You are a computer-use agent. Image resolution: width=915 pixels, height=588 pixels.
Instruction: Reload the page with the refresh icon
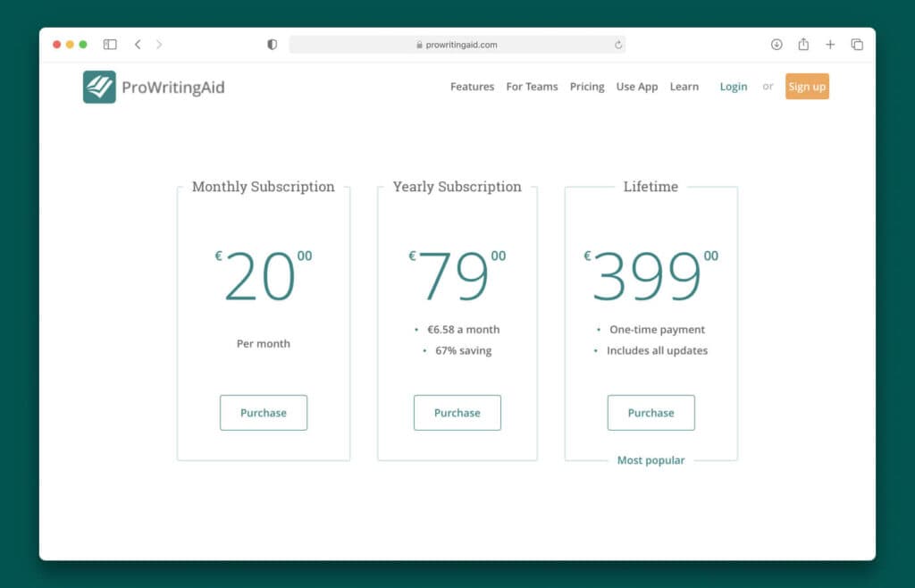point(617,44)
